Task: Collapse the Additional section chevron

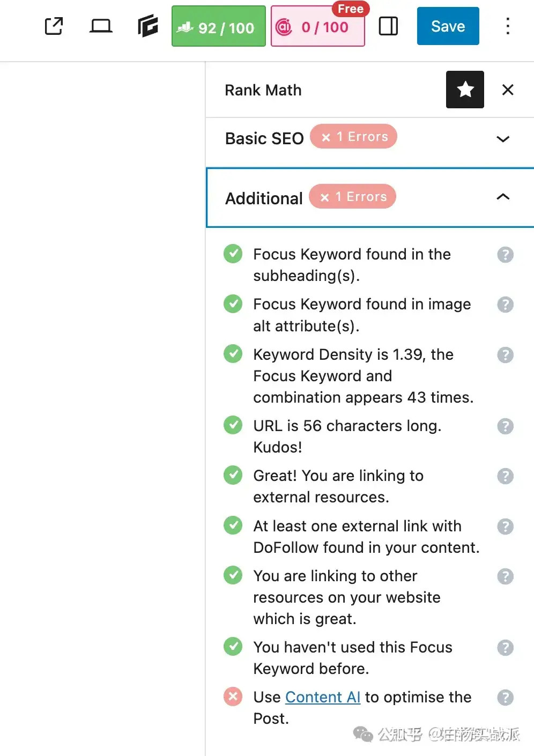Action: 502,197
